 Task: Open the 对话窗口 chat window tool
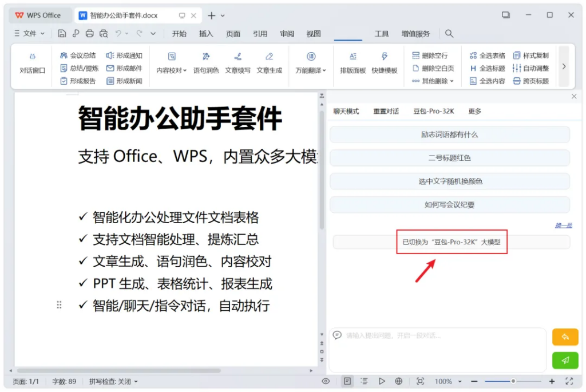tap(33, 63)
